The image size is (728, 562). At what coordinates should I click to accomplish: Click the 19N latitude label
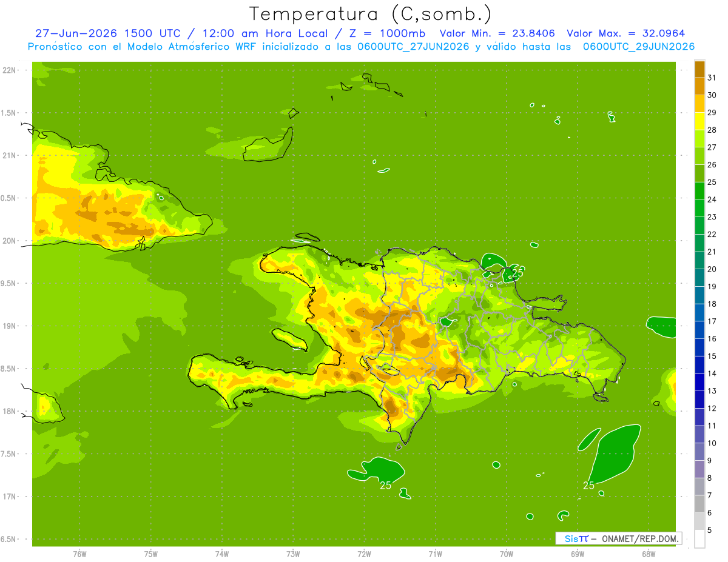10,326
